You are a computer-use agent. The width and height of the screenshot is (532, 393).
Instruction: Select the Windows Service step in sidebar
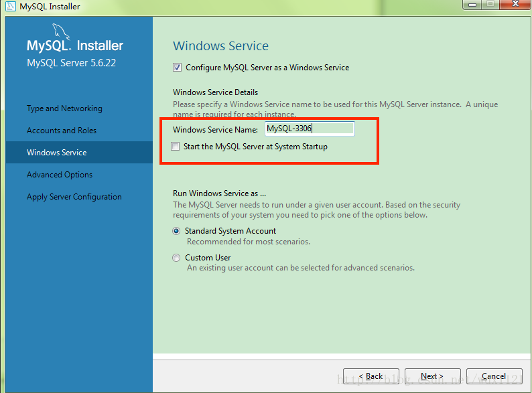(x=79, y=153)
